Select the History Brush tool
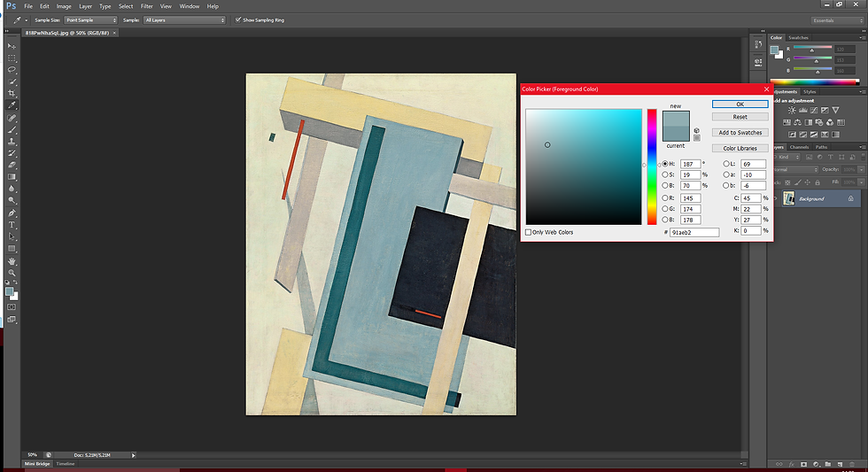The height and width of the screenshot is (472, 868). [12, 153]
